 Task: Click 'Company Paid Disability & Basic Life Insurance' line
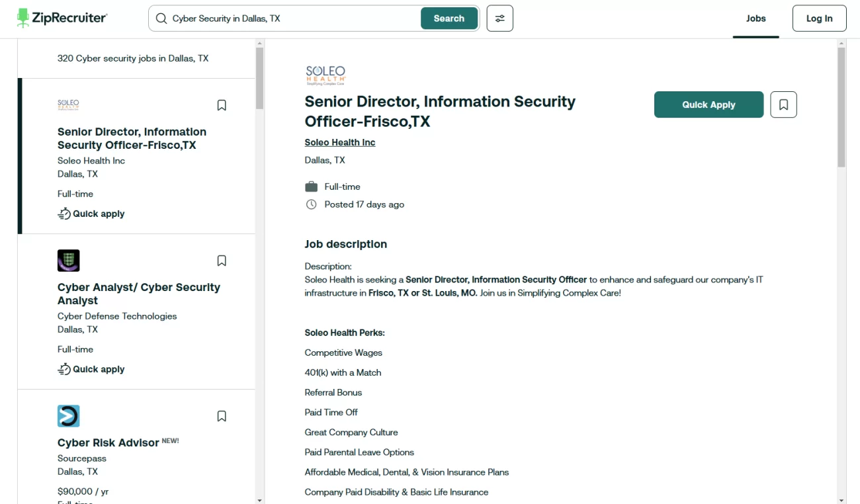click(396, 492)
